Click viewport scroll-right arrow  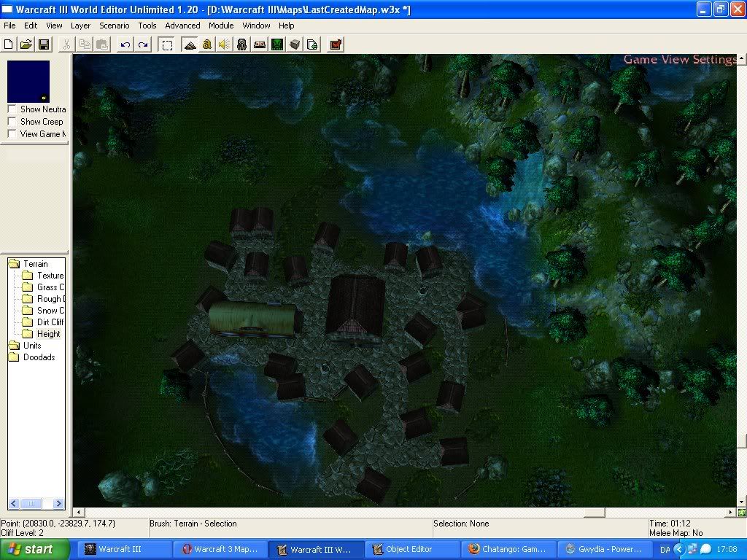[x=731, y=513]
